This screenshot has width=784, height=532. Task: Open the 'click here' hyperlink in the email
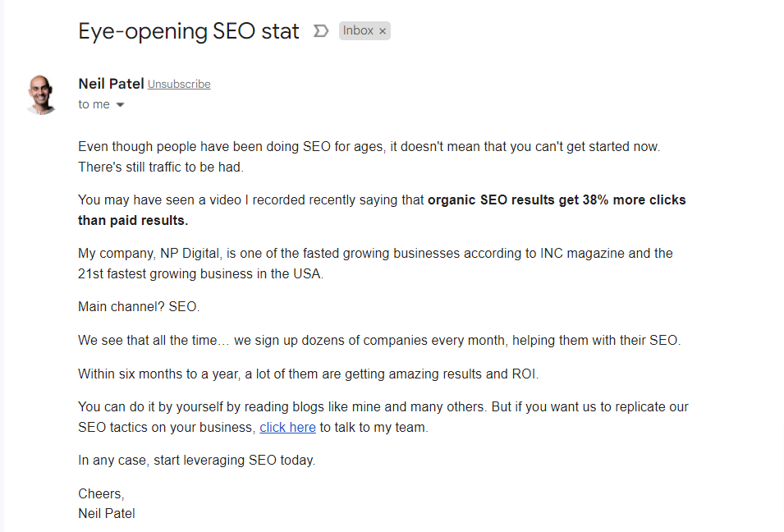(287, 427)
